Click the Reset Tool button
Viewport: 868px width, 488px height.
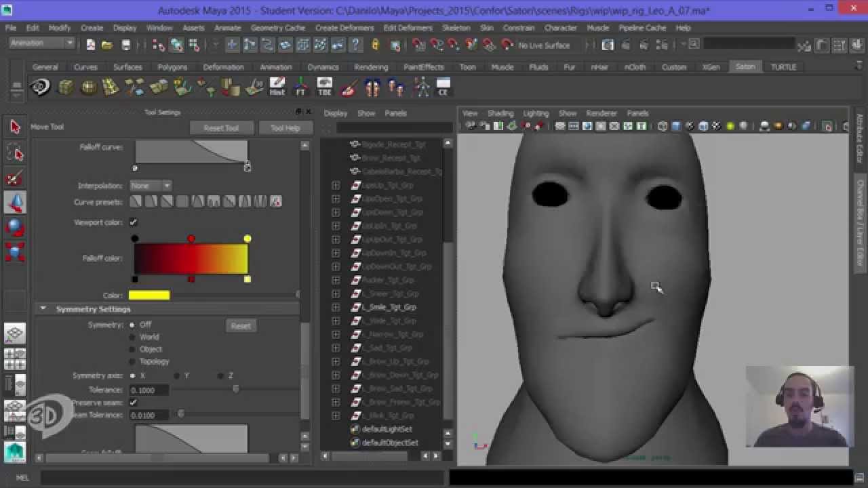click(x=221, y=127)
